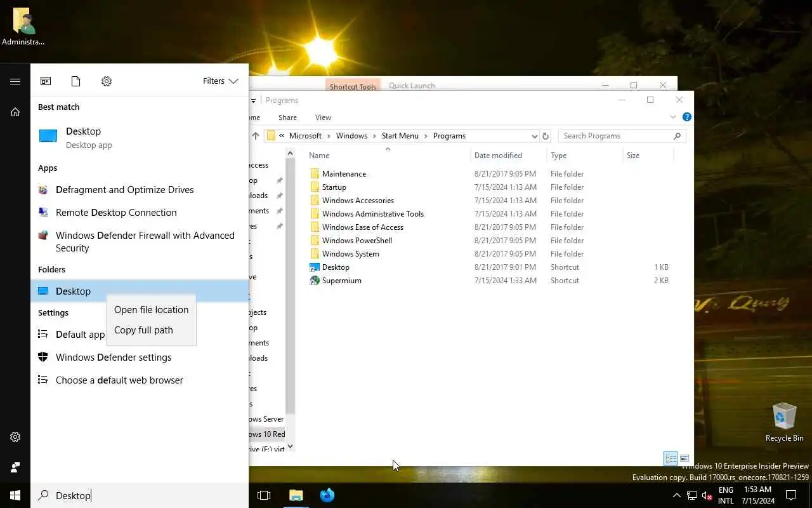Sort by Date modified column header

(x=509, y=156)
